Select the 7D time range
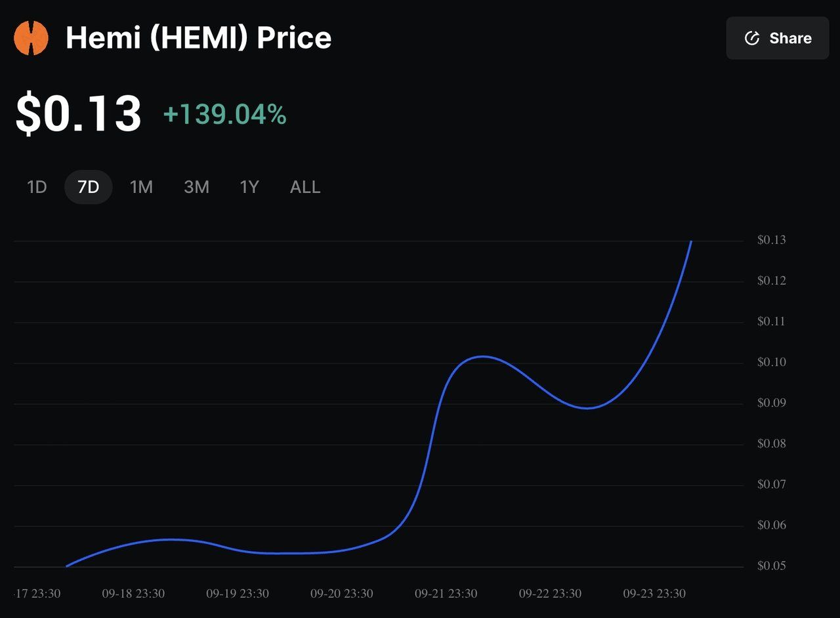 coord(89,188)
